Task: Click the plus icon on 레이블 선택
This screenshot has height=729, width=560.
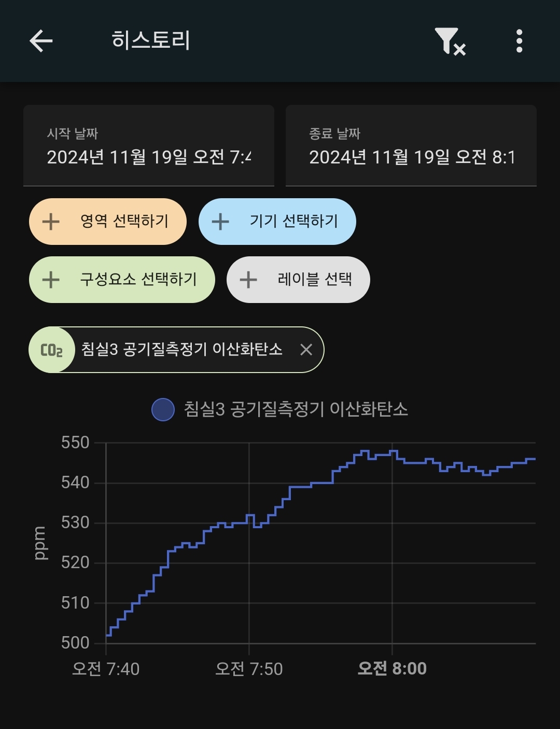Action: click(248, 280)
